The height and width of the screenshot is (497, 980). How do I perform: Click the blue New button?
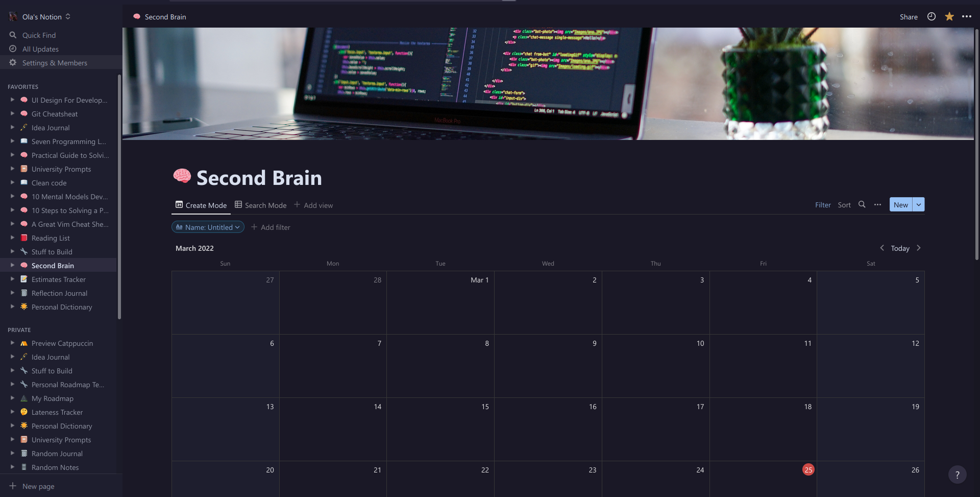tap(901, 204)
